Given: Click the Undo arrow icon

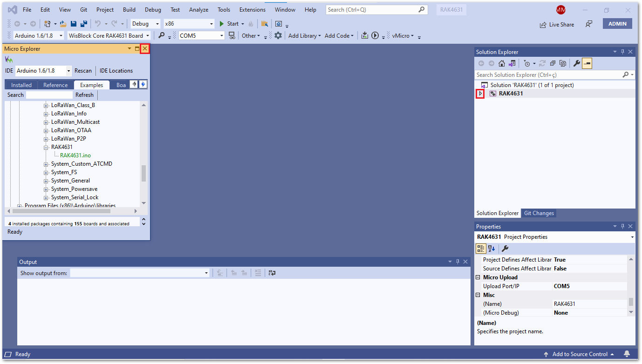Looking at the screenshot, I should click(98, 24).
